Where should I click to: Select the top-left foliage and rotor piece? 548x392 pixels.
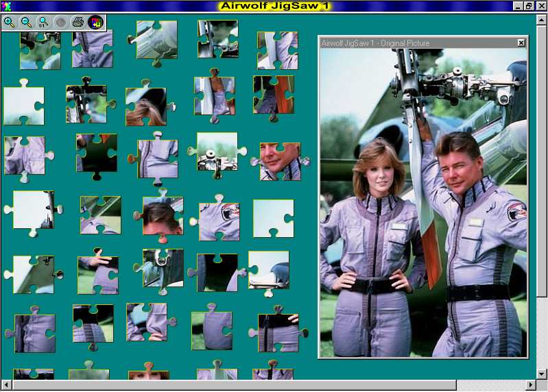pyautogui.click(x=40, y=51)
